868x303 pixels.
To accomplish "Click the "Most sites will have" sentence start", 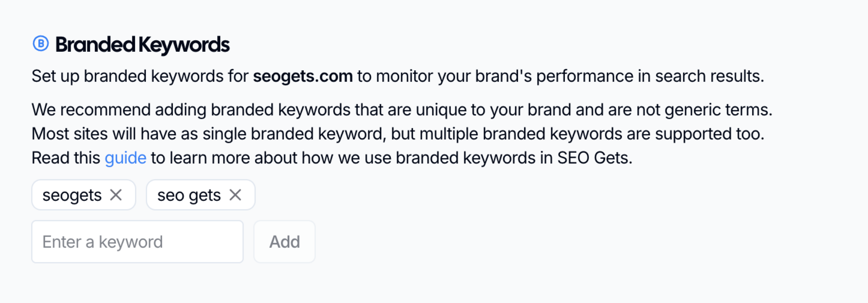I will 87,134.
